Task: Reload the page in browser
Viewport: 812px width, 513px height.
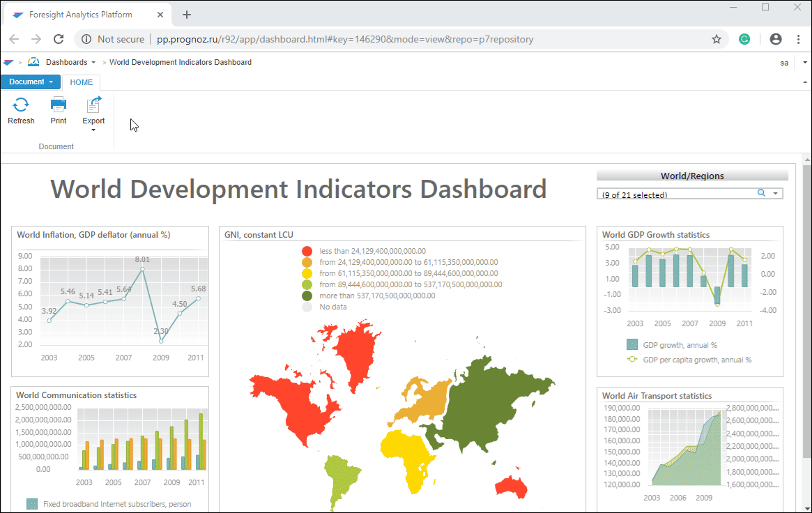Action: point(59,39)
